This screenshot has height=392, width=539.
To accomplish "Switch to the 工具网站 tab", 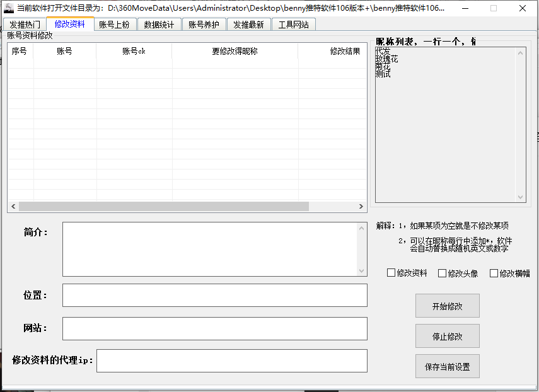I will click(x=293, y=25).
